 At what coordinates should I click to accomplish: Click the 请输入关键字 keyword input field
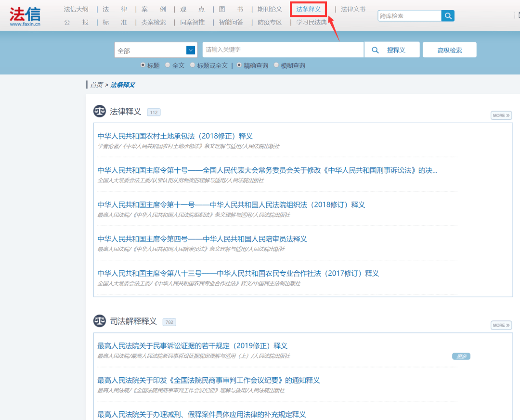coord(283,50)
